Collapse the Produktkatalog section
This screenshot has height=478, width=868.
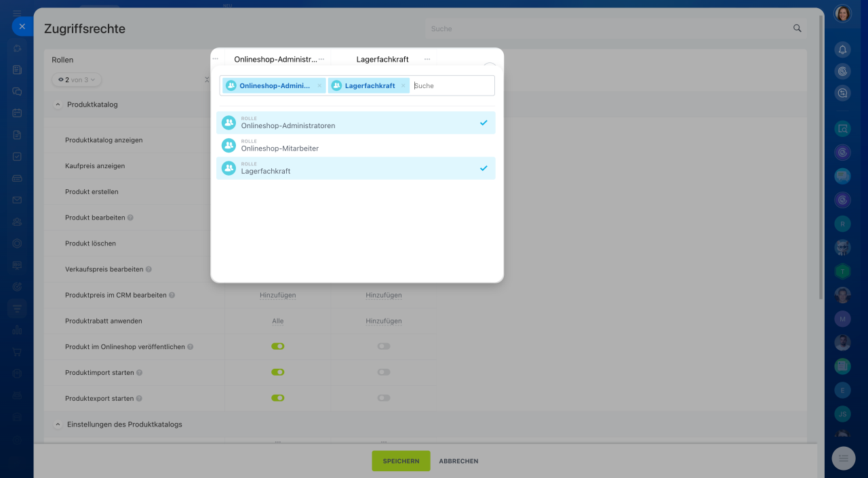point(57,105)
